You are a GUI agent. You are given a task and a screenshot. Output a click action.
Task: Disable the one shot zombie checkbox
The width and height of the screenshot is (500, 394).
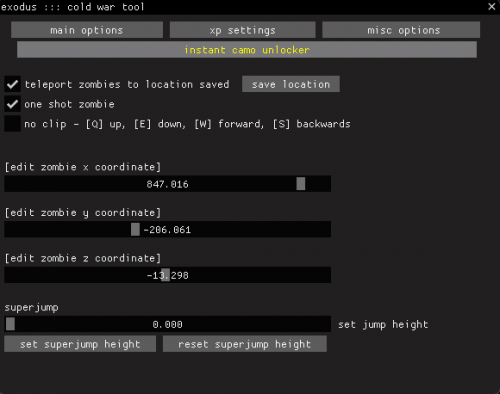[x=12, y=104]
